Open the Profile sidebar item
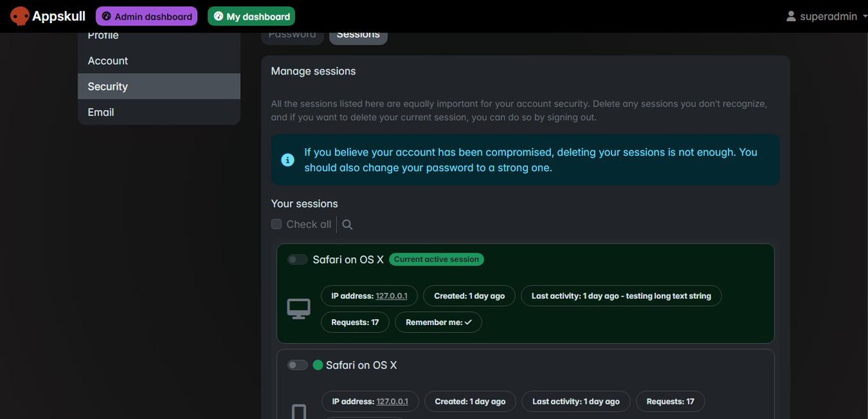Viewport: 868px width, 419px height. click(159, 38)
